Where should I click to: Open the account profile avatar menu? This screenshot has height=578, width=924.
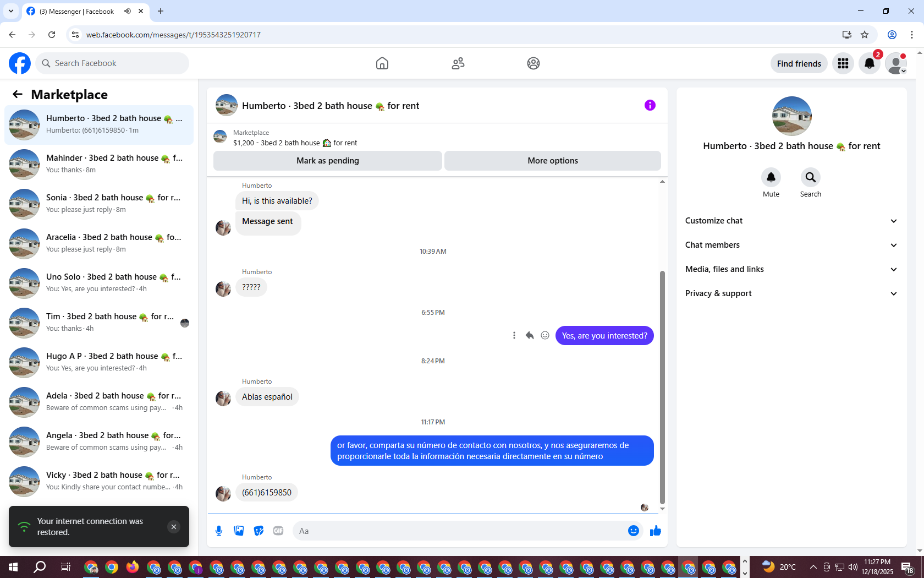coord(896,63)
